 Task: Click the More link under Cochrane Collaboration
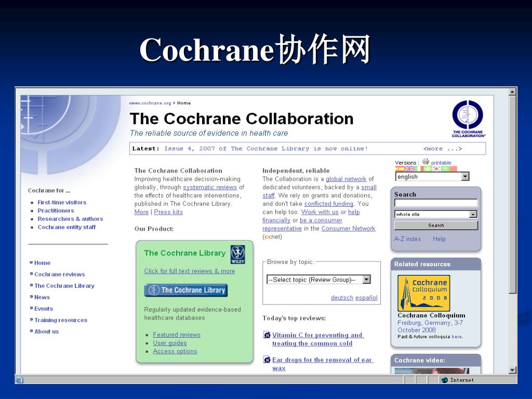click(x=141, y=212)
